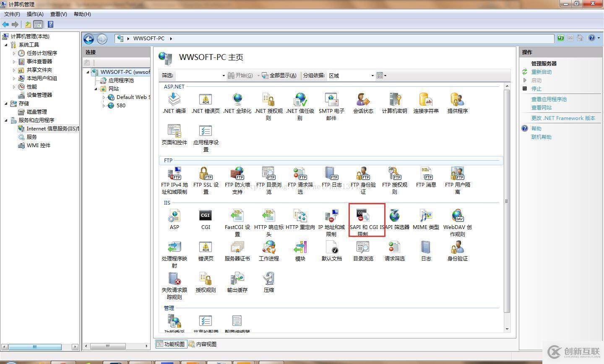
Task: Collapse the 系统工具 tree node
Action: [x=6, y=45]
